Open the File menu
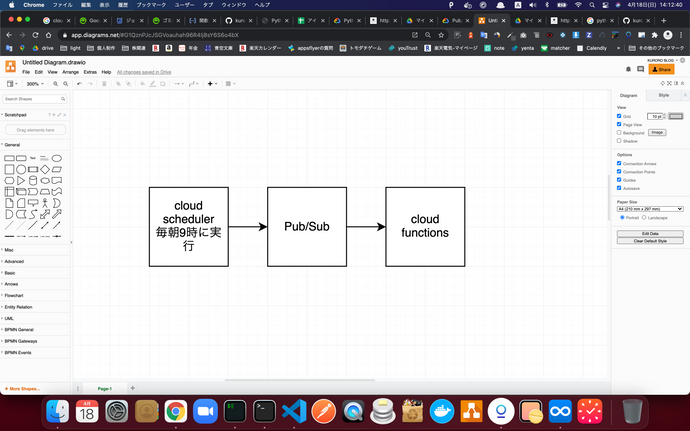The width and height of the screenshot is (690, 431). pos(26,72)
